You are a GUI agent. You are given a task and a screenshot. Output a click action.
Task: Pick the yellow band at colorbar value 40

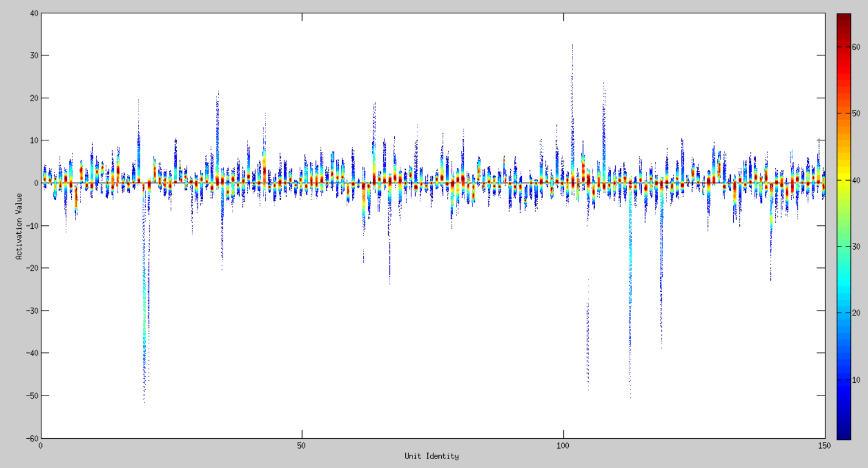(x=843, y=180)
